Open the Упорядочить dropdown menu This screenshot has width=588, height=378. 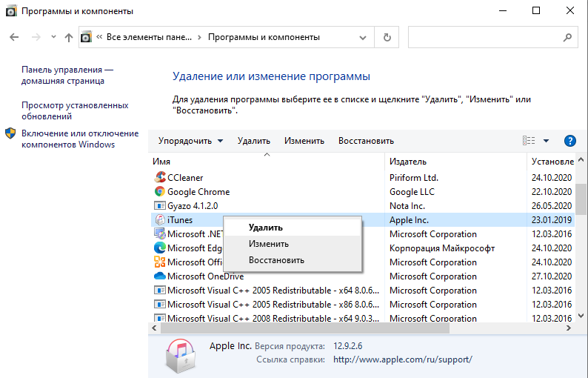190,141
